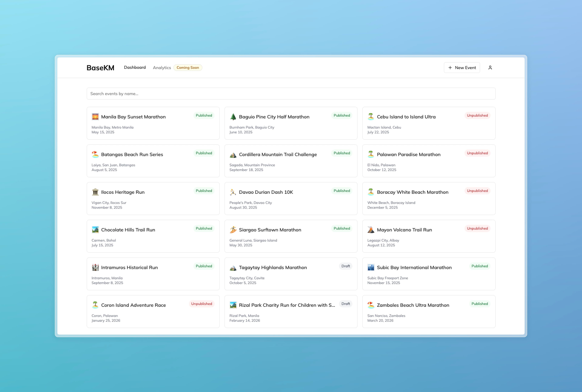Screen dimensions: 582x392
Task: Open the Analytics tab
Action: coord(162,67)
